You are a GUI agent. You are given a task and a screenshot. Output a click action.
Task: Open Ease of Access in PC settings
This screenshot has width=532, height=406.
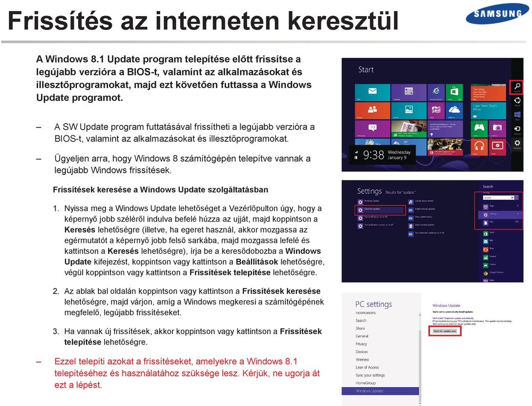click(367, 367)
